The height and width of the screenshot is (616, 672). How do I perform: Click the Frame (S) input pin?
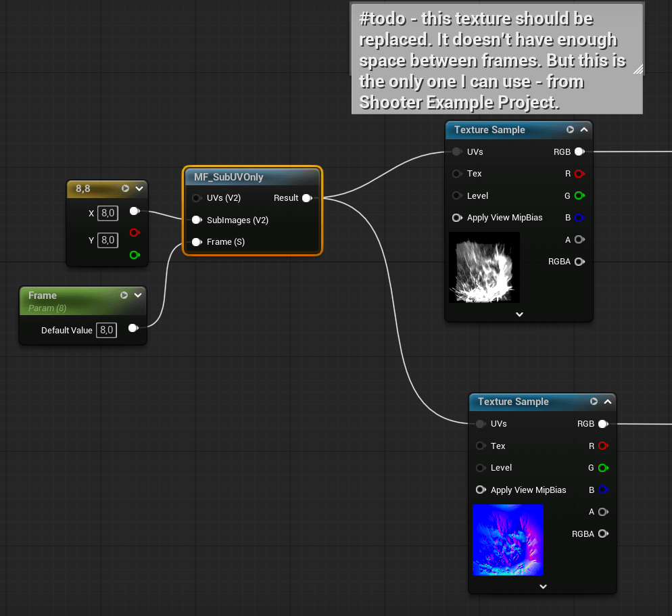tap(196, 241)
